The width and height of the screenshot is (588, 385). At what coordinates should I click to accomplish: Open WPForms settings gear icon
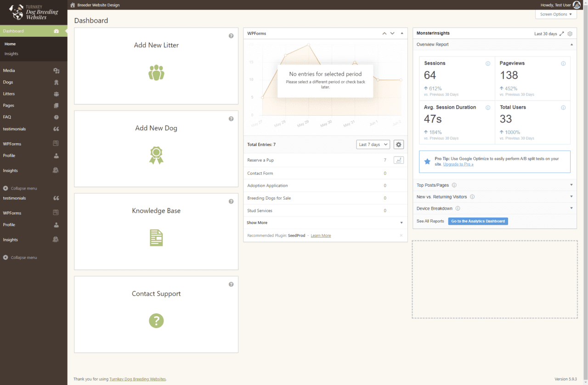tap(399, 145)
